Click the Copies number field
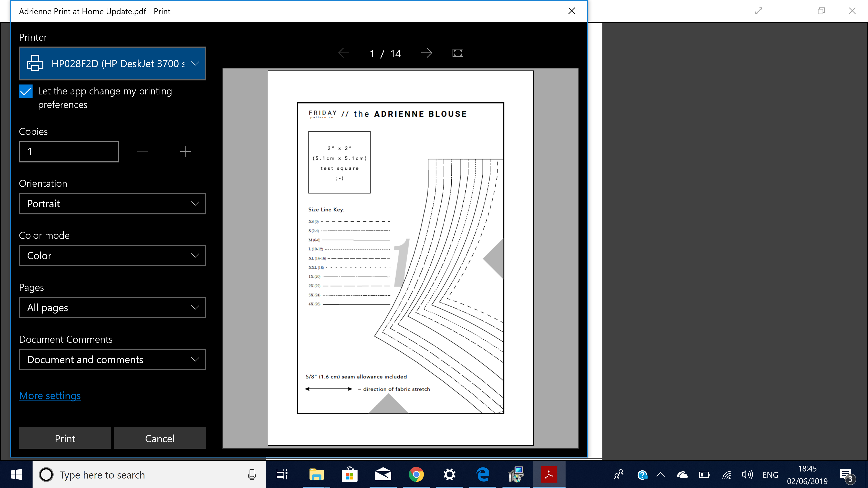This screenshot has width=868, height=488. click(69, 152)
